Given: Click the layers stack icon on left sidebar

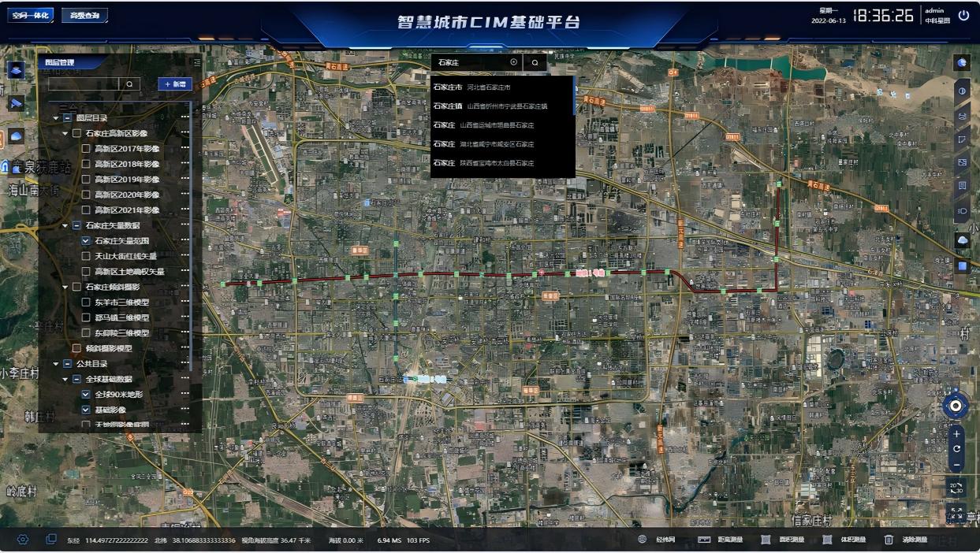Looking at the screenshot, I should 16,70.
